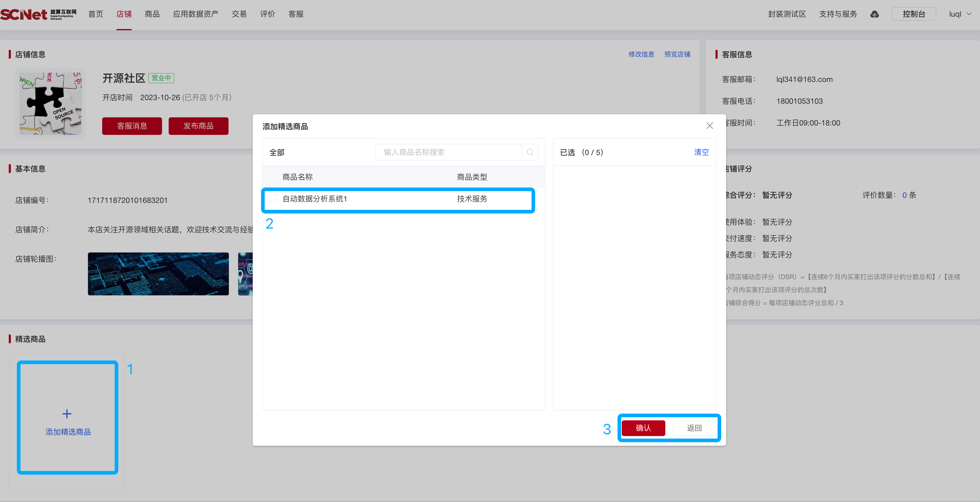Click the cloud icon in the top bar
980x502 pixels.
(x=875, y=14)
